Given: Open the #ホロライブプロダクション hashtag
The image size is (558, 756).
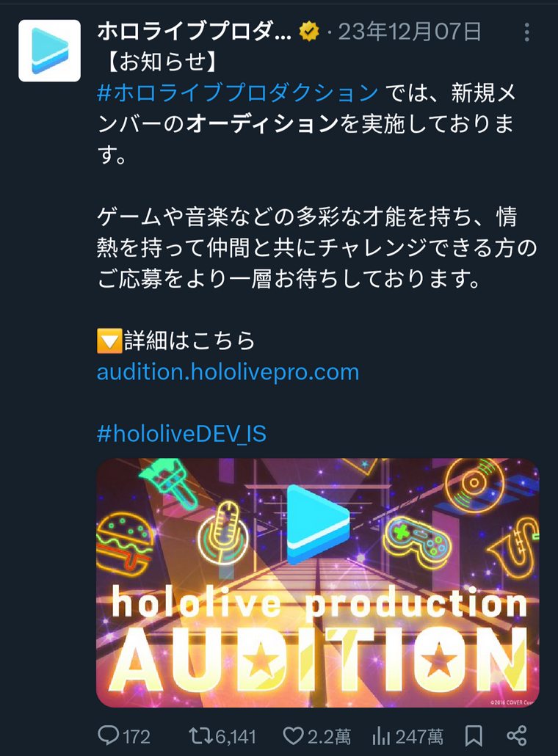Looking at the screenshot, I should (238, 92).
